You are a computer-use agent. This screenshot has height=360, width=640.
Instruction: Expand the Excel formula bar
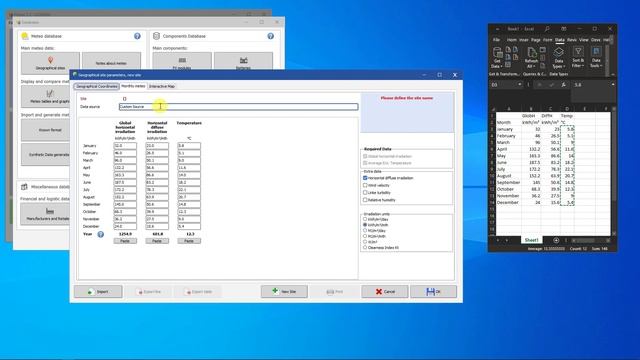tap(613, 84)
